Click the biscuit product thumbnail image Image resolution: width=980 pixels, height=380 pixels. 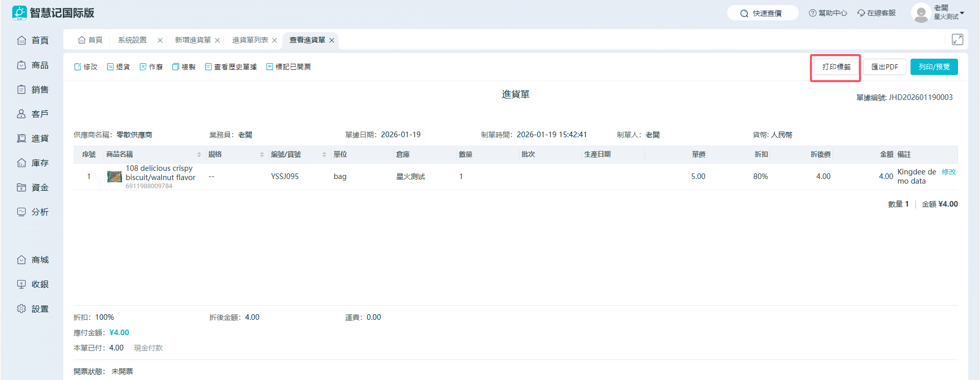pos(114,176)
